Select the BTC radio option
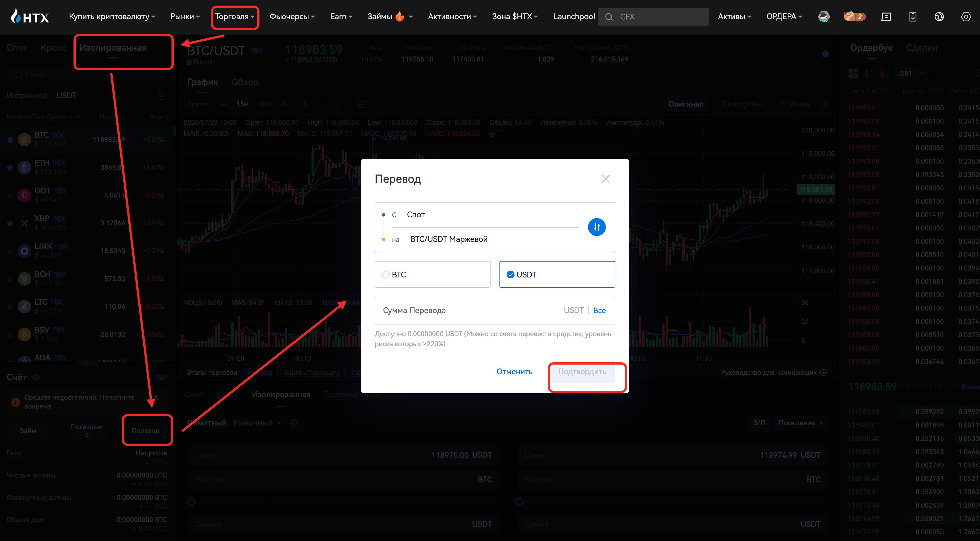 (x=386, y=274)
